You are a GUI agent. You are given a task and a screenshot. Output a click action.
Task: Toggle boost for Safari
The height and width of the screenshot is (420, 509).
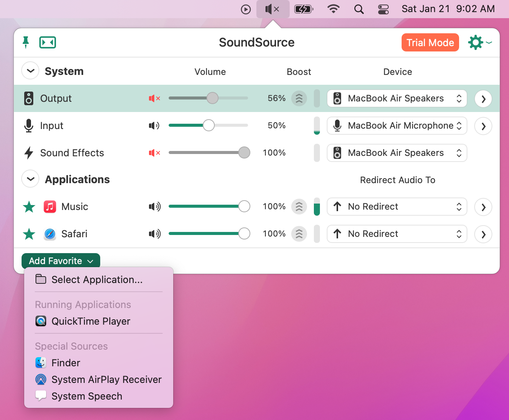[299, 234]
